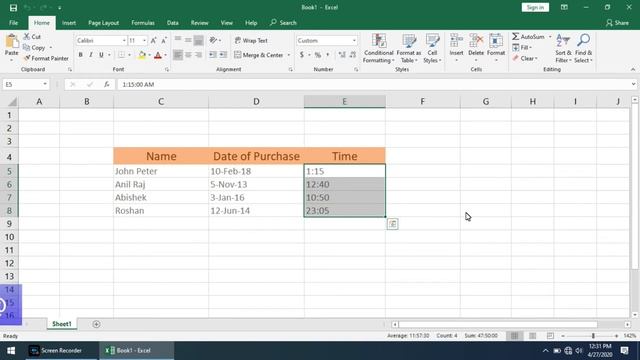Open Format as Table gallery

pyautogui.click(x=409, y=49)
